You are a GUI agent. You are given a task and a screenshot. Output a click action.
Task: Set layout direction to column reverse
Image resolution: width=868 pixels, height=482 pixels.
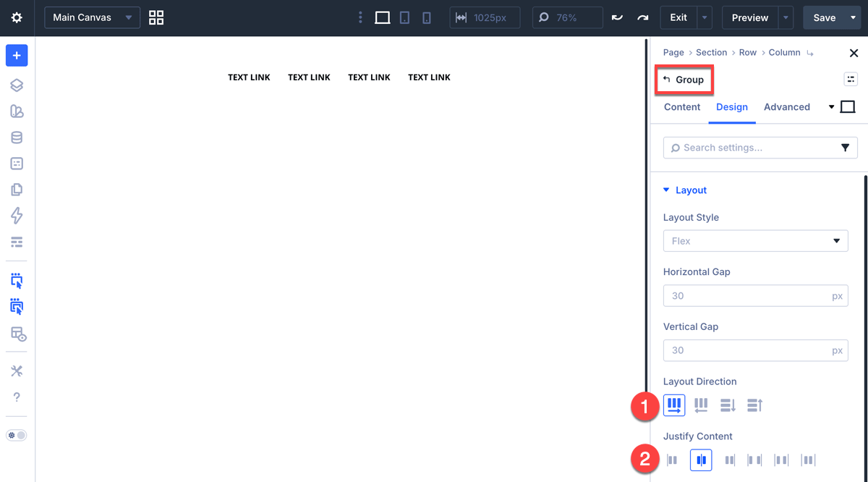[755, 405]
